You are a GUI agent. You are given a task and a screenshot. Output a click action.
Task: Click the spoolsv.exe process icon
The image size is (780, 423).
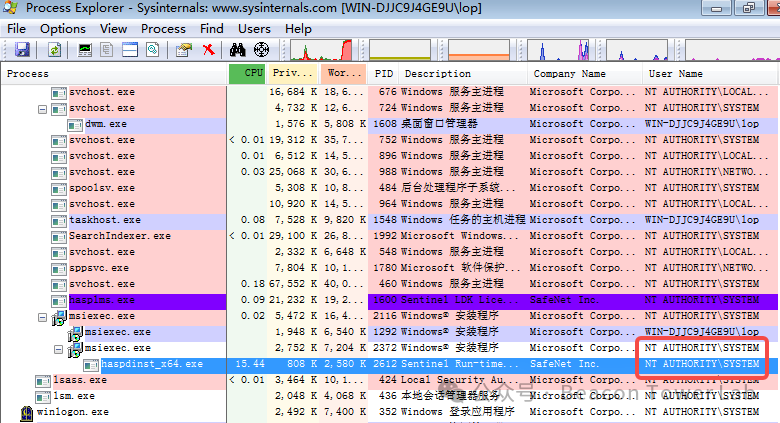click(59, 189)
